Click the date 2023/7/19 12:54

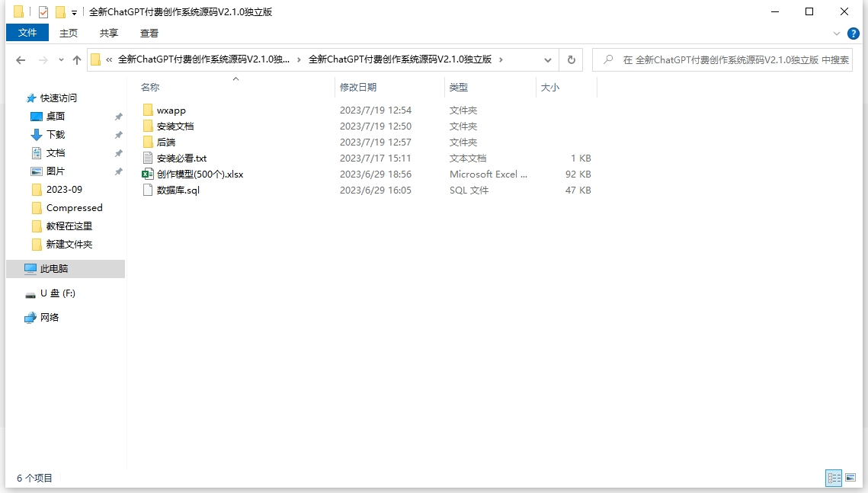click(376, 110)
